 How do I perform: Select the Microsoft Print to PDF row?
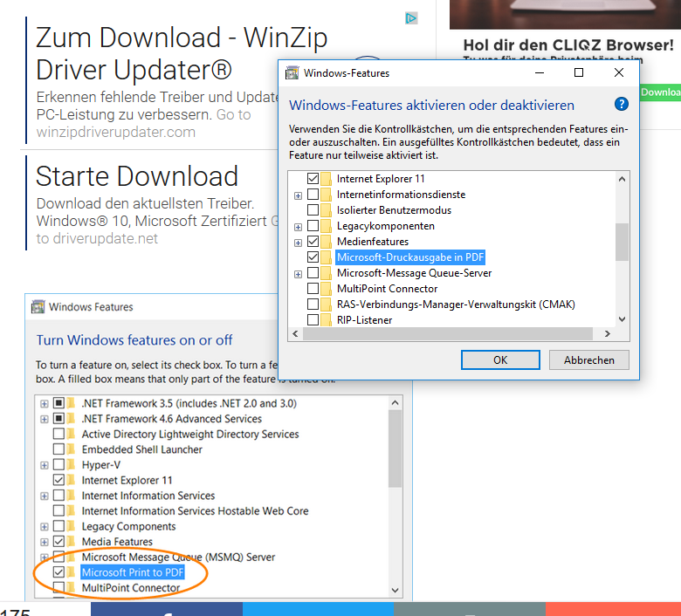coord(133,572)
